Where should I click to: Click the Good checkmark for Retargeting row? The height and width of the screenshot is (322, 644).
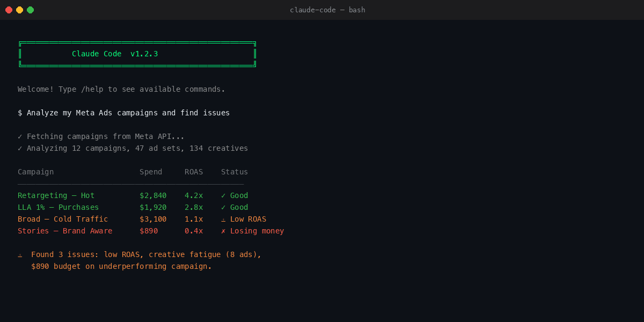pyautogui.click(x=223, y=195)
